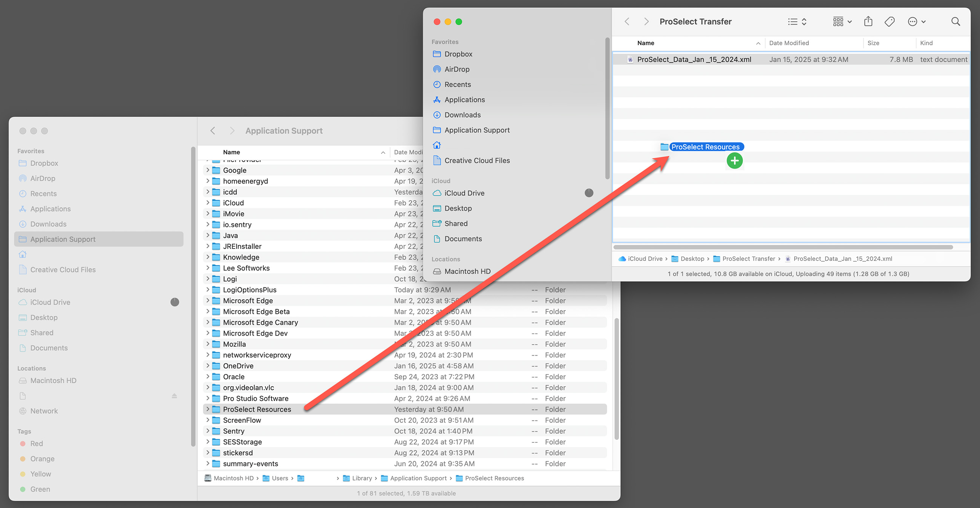980x508 pixels.
Task: Go back in the ProSelect Transfer window
Action: (627, 22)
